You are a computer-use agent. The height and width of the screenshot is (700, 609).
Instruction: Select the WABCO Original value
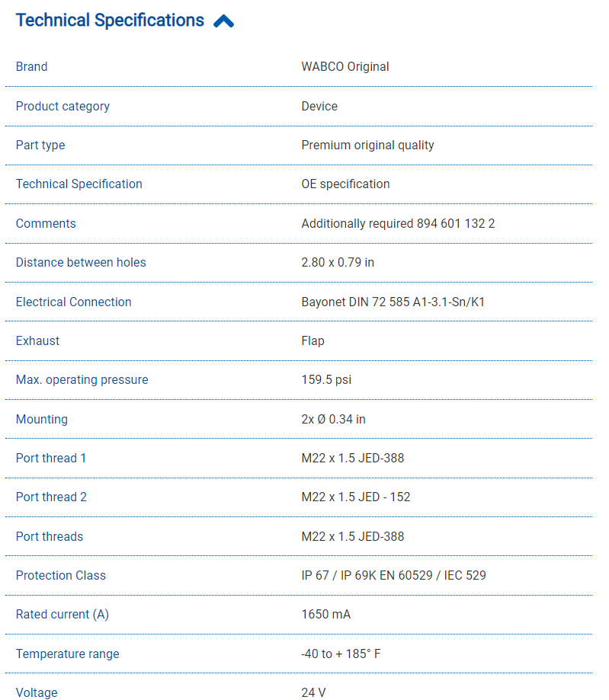point(345,67)
